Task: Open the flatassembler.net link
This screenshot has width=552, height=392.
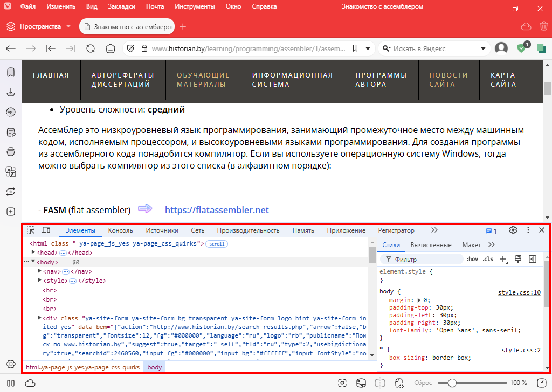Action: pyautogui.click(x=216, y=210)
